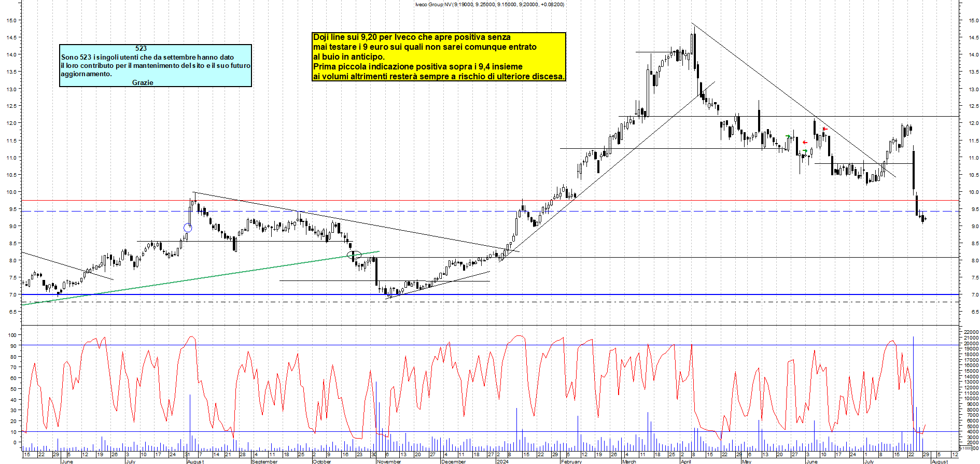Click the 'March' month label
Screen dimensions: 980x464
tap(629, 461)
